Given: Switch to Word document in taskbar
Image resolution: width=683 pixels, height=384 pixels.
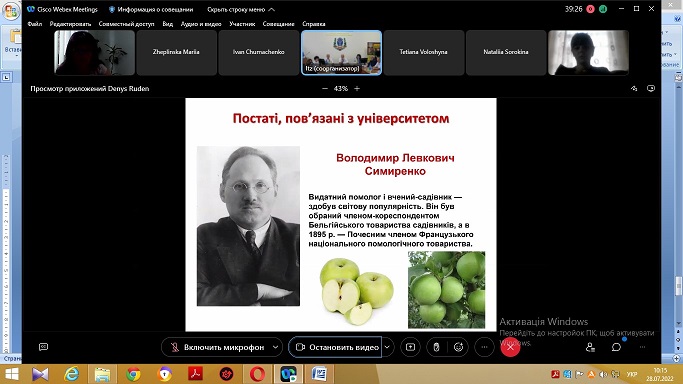Looking at the screenshot, I should tap(319, 374).
